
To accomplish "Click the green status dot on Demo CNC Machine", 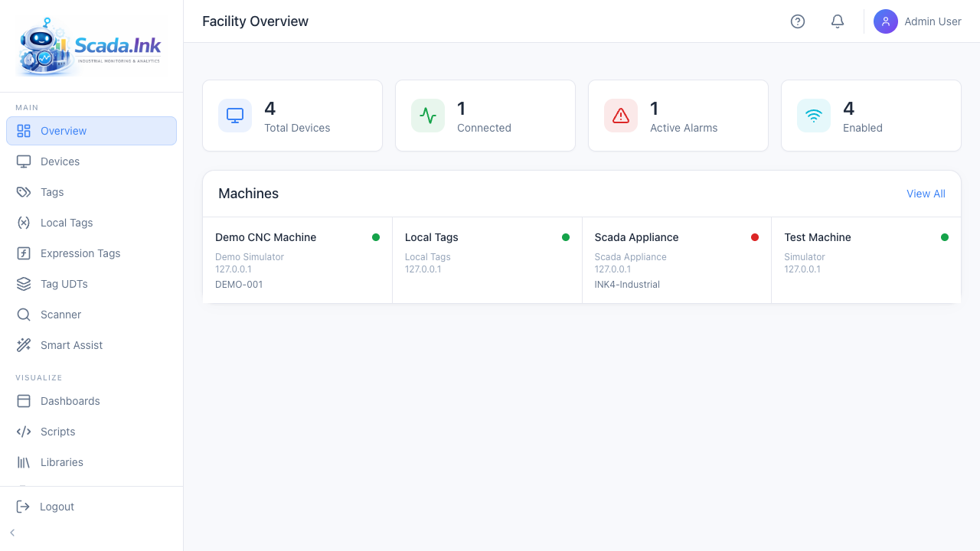I will tap(376, 237).
